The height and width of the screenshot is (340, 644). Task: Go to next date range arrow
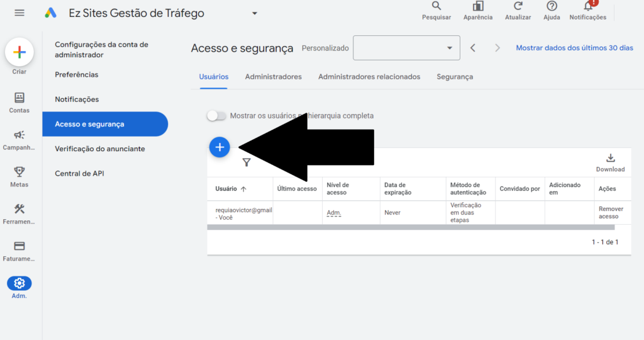(x=497, y=48)
